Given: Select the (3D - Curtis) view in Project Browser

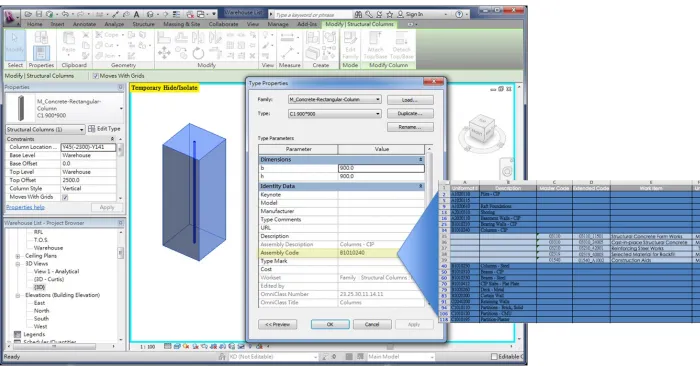Looking at the screenshot, I should (49, 279).
